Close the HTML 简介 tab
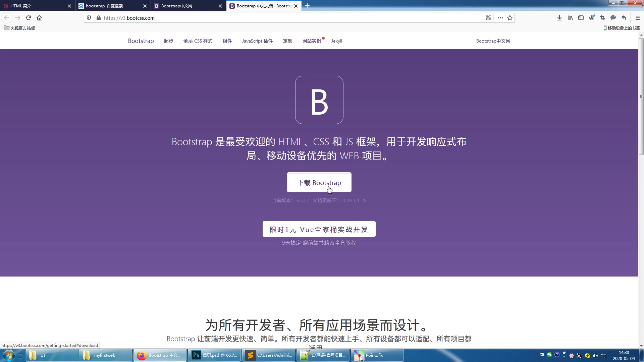Viewport: 644px width, 362px height. [x=69, y=6]
